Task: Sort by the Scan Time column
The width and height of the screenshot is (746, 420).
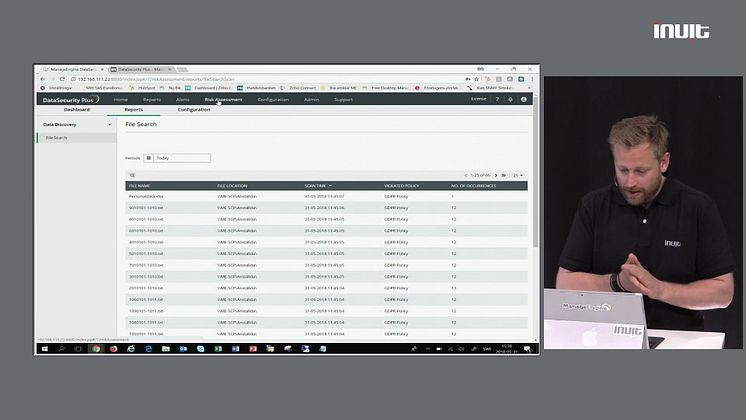Action: tap(316, 186)
